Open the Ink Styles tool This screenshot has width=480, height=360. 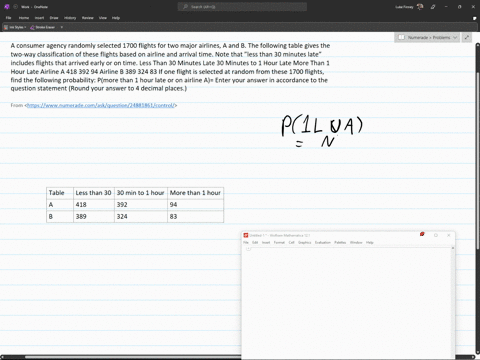[x=15, y=27]
